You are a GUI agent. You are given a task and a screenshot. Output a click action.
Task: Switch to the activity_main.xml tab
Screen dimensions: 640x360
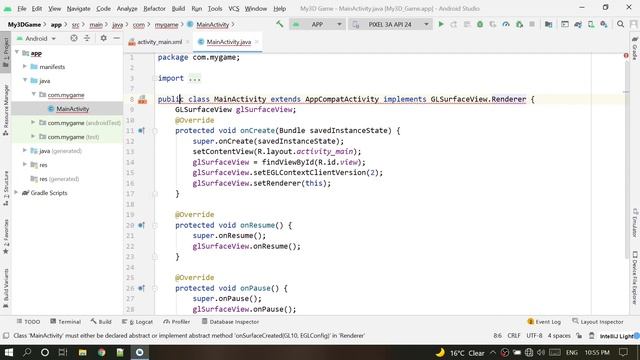(x=159, y=42)
